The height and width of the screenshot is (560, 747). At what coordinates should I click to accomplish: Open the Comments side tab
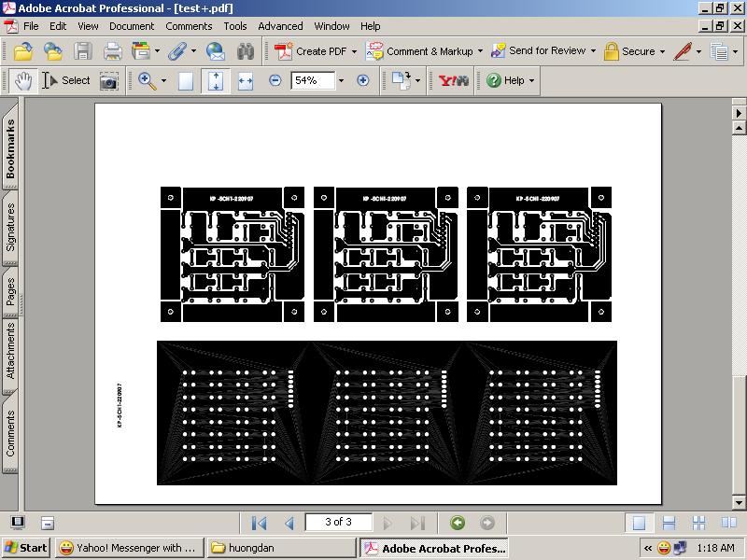click(x=10, y=433)
